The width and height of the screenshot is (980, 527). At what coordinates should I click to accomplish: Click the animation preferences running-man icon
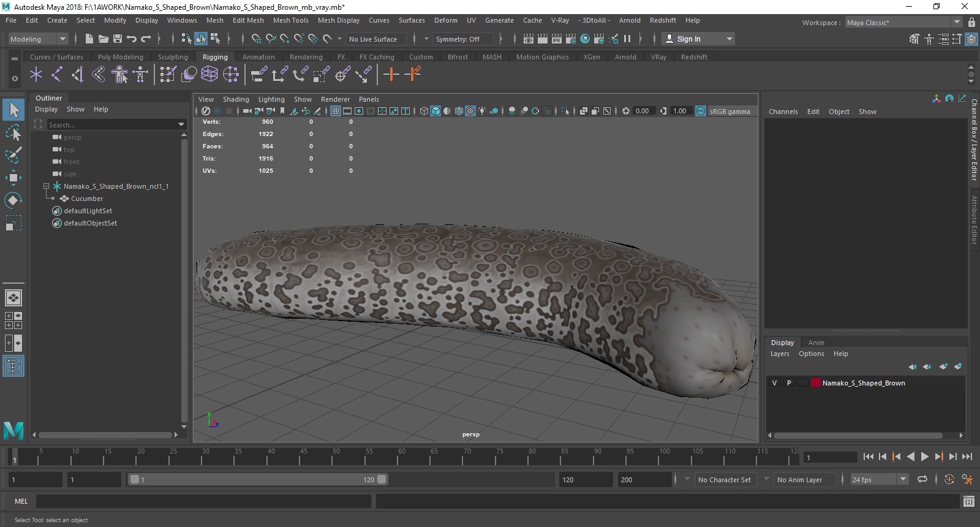967,479
